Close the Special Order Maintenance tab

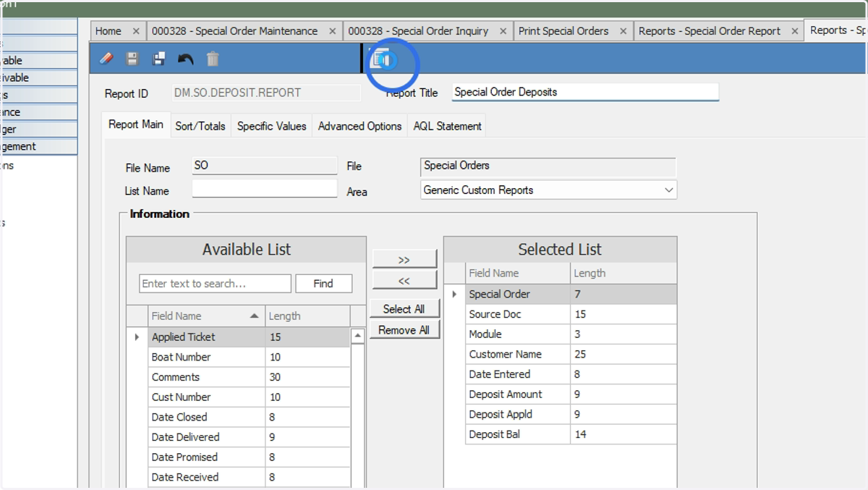pos(332,31)
